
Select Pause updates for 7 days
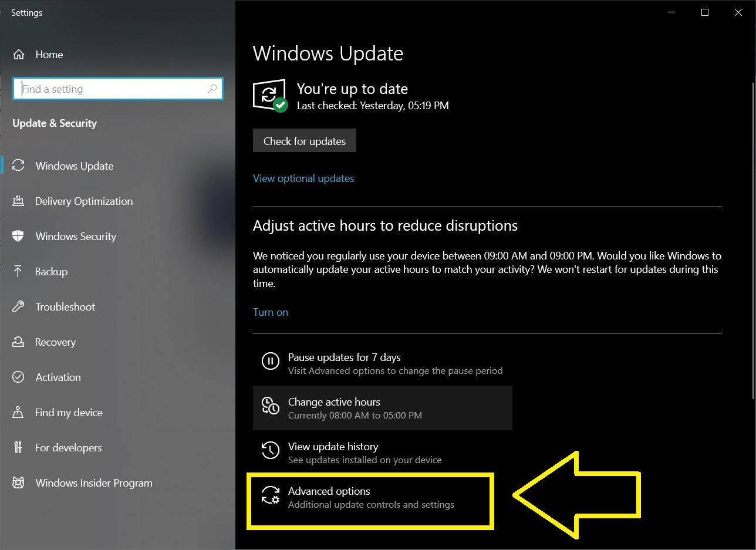383,363
